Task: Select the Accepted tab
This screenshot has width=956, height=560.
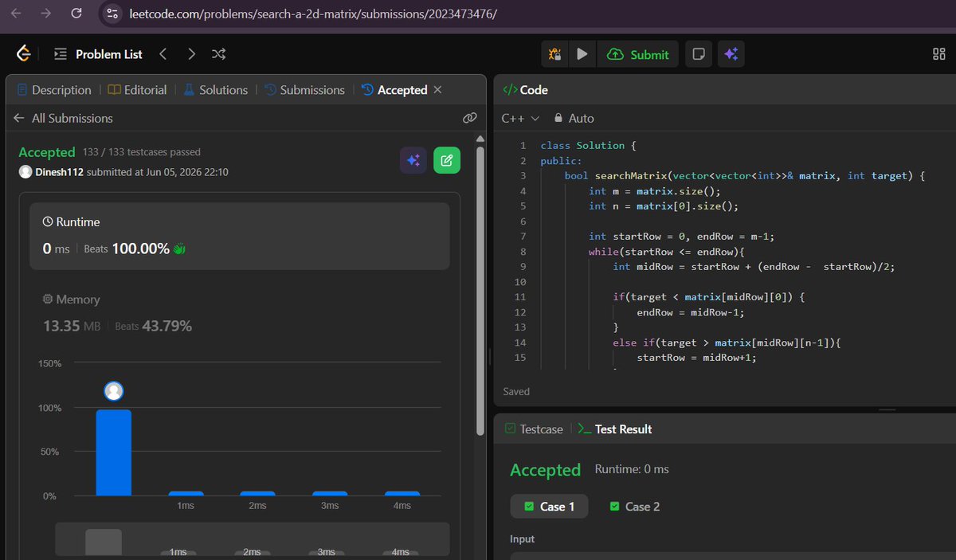Action: (x=394, y=90)
